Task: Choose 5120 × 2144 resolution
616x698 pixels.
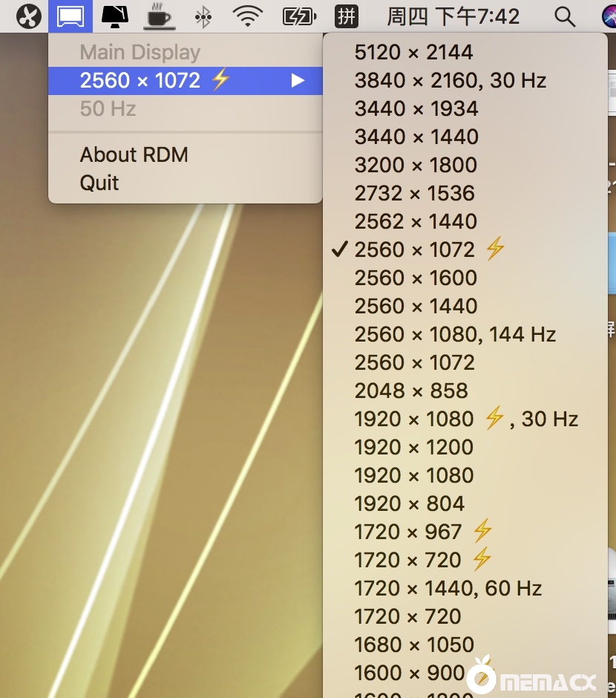Action: [x=413, y=52]
